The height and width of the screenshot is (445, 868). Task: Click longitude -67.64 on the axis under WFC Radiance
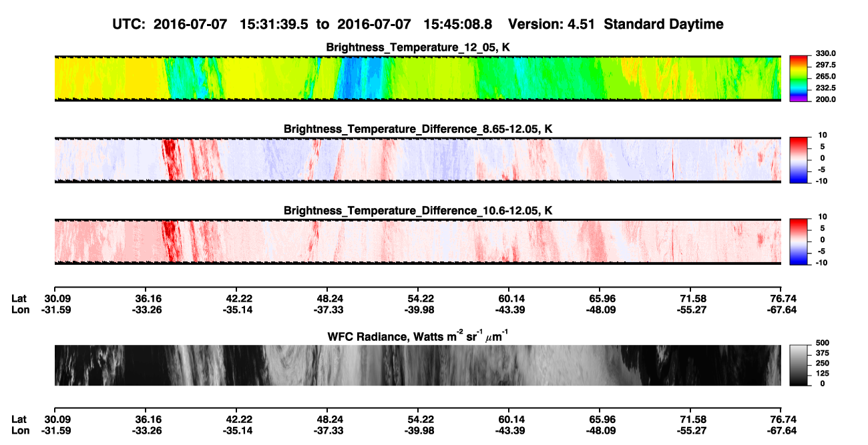click(x=783, y=430)
